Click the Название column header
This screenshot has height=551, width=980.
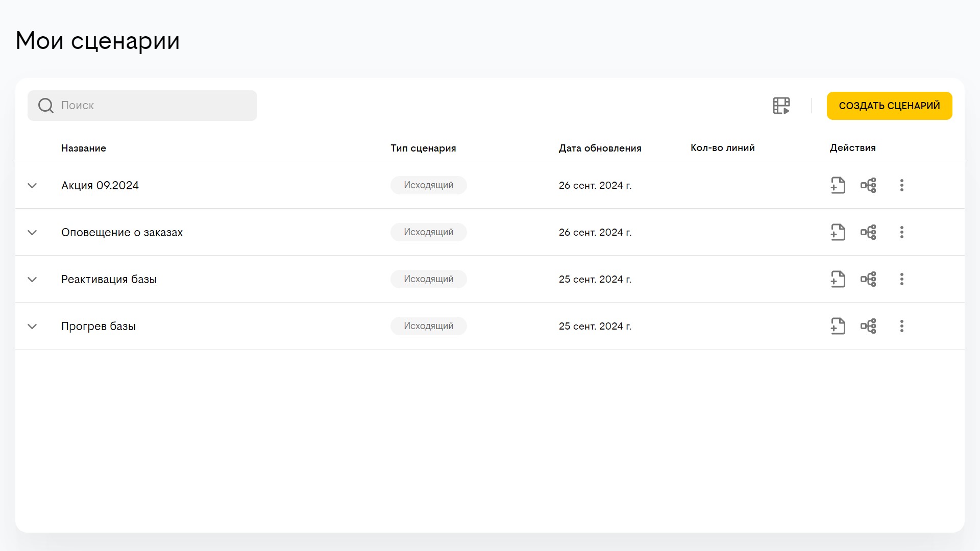(84, 148)
